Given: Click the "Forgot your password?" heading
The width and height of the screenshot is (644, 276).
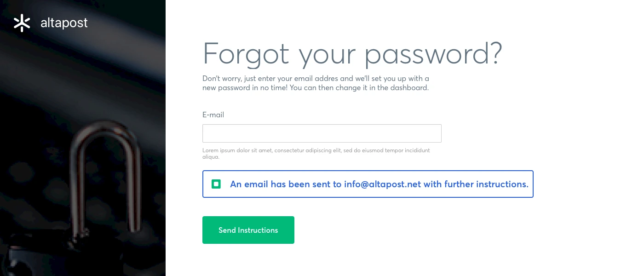Looking at the screenshot, I should click(x=352, y=53).
